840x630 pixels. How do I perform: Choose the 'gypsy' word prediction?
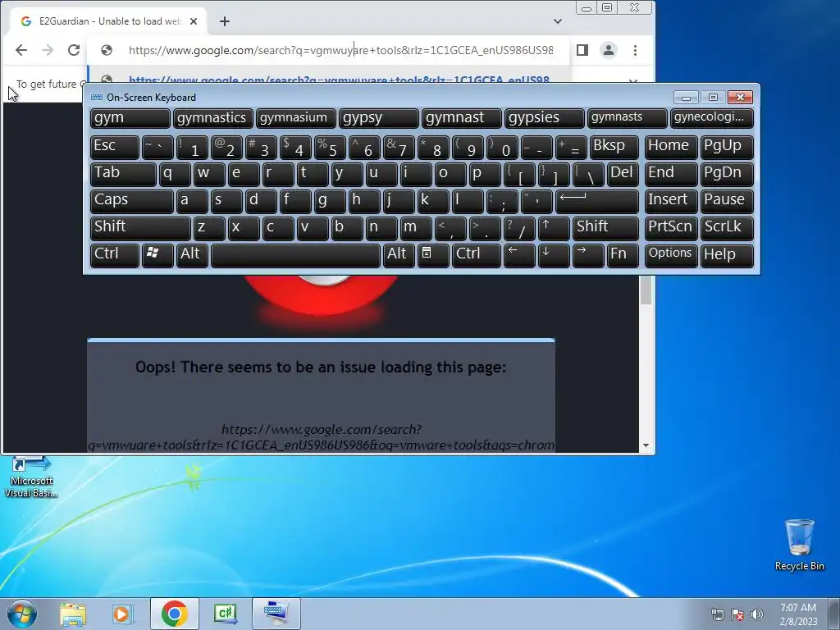[379, 118]
